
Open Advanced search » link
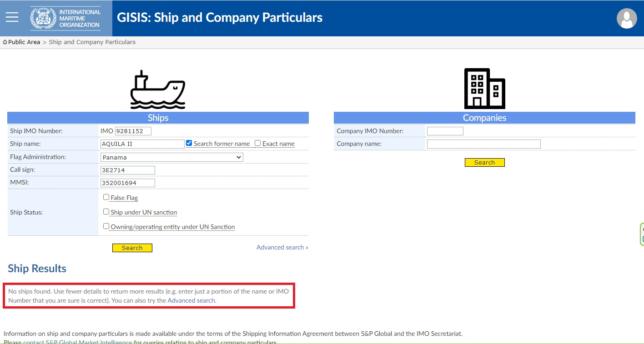(282, 247)
